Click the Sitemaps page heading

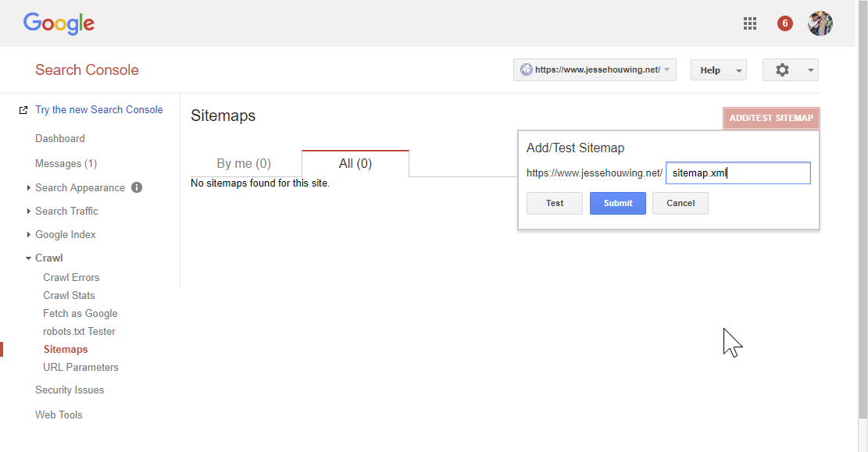click(223, 116)
